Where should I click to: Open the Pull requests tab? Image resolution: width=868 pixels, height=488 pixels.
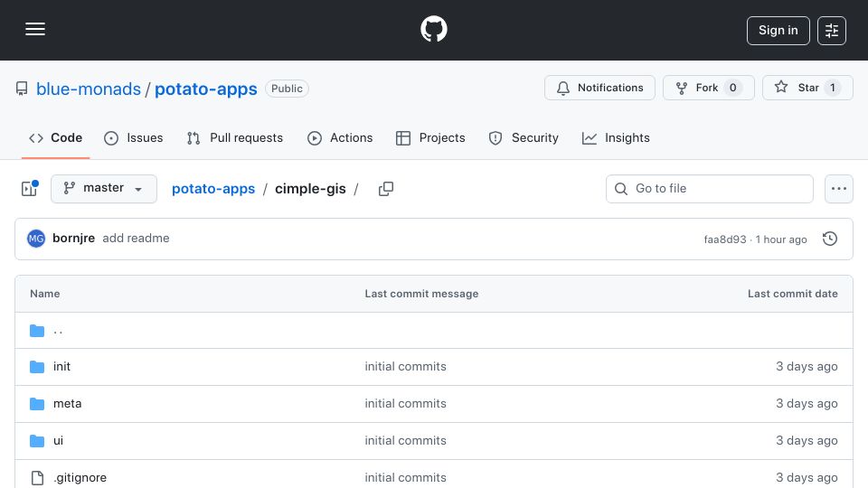(235, 137)
